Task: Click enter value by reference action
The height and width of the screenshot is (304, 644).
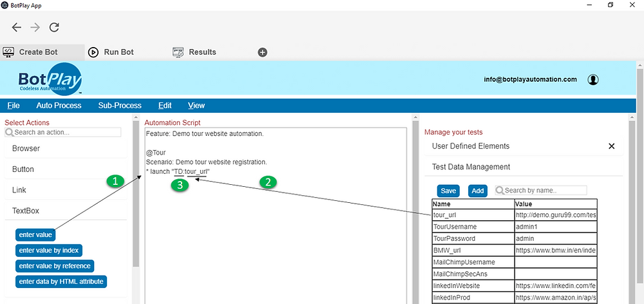Action: point(55,266)
